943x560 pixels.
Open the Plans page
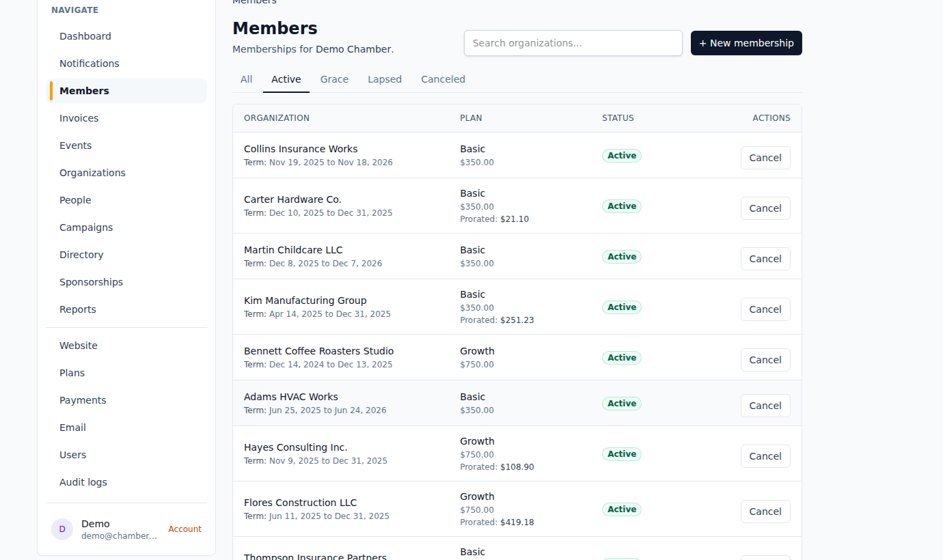(x=72, y=372)
